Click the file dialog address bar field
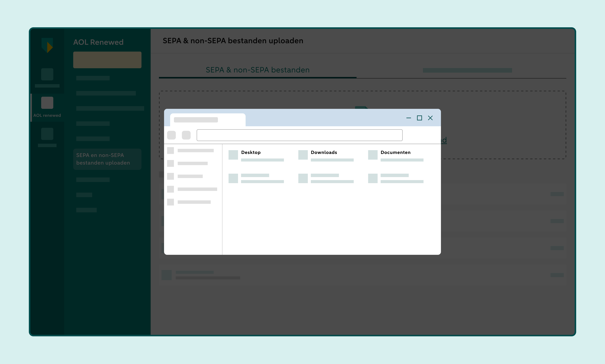605x364 pixels. pos(299,135)
